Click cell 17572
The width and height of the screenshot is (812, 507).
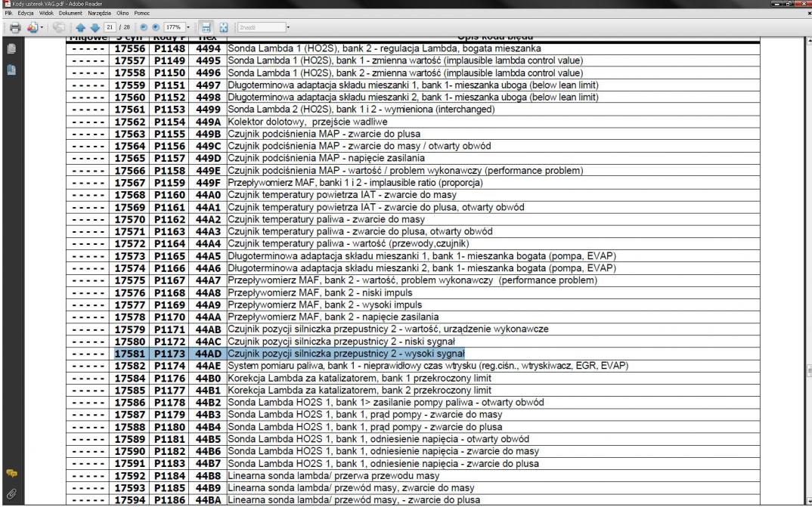(x=130, y=243)
